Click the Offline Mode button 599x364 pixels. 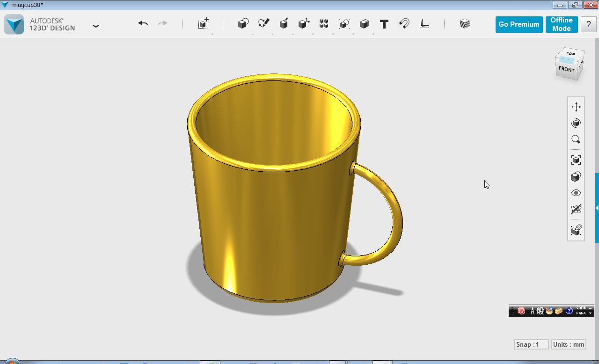tap(561, 24)
